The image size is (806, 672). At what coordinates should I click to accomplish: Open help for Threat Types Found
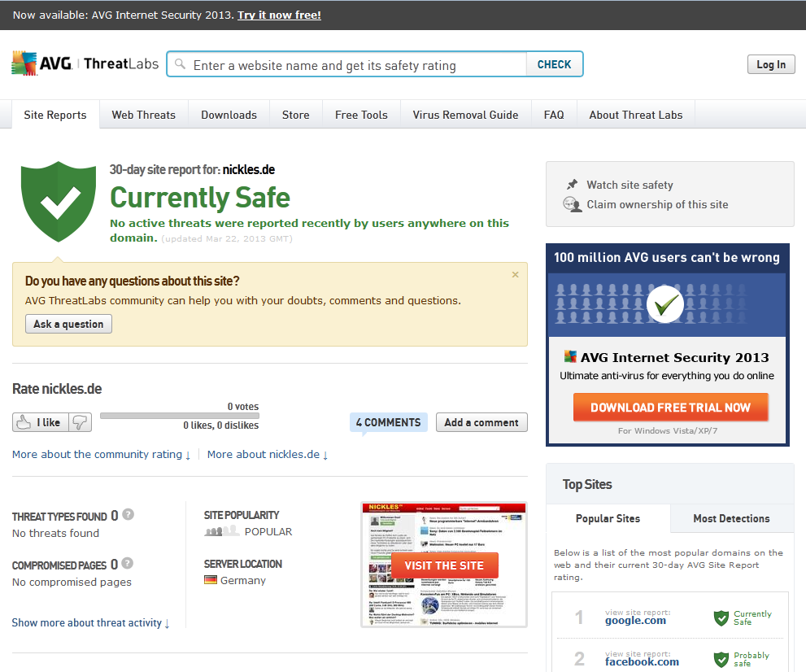[128, 514]
